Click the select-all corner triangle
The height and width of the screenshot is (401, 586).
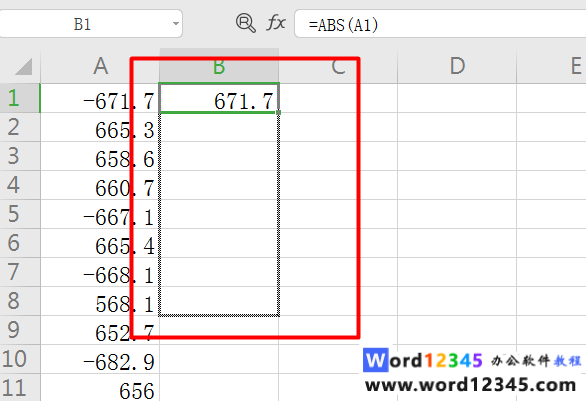[x=23, y=66]
